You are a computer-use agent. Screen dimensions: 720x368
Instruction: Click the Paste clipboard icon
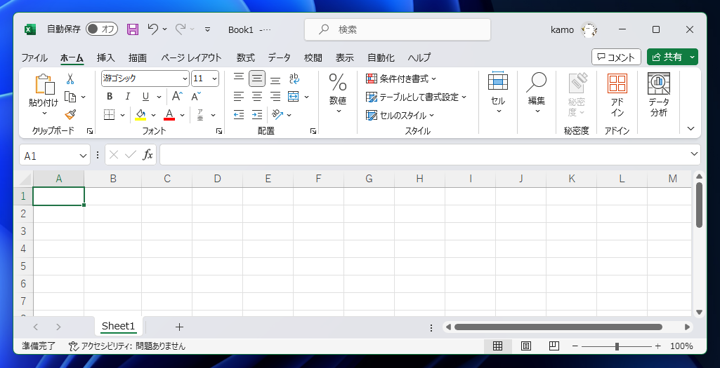tap(44, 85)
